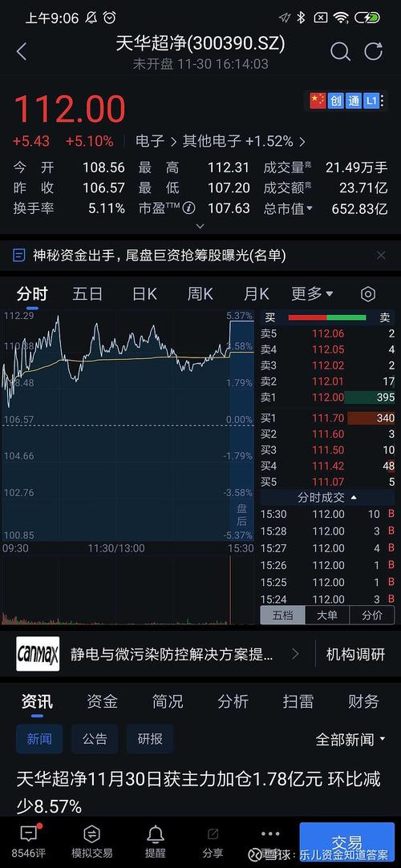Tap the blue 交易 trade button

click(x=347, y=843)
